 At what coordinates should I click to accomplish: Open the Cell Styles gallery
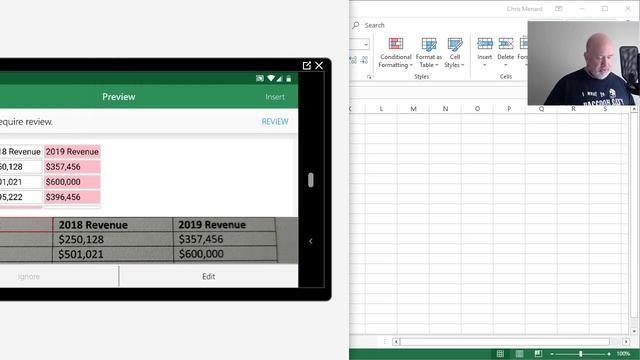[x=454, y=53]
